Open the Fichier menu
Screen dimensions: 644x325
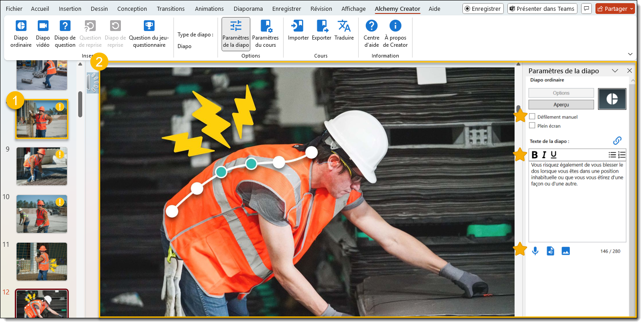pos(14,9)
